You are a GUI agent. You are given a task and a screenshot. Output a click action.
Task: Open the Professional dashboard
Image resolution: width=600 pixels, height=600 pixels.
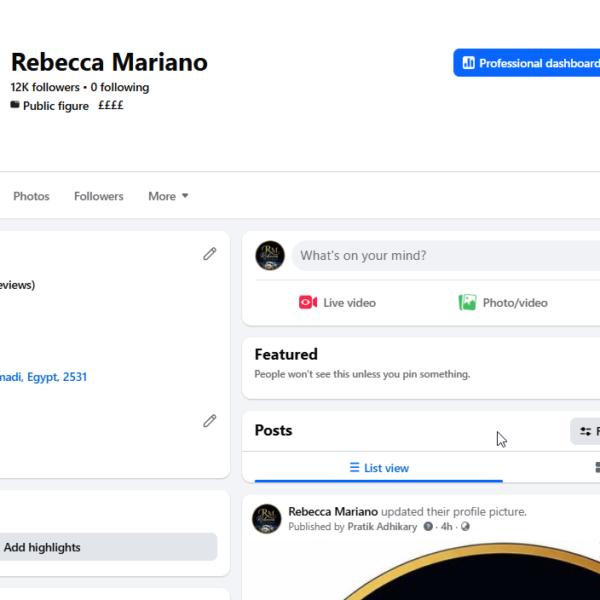point(527,63)
